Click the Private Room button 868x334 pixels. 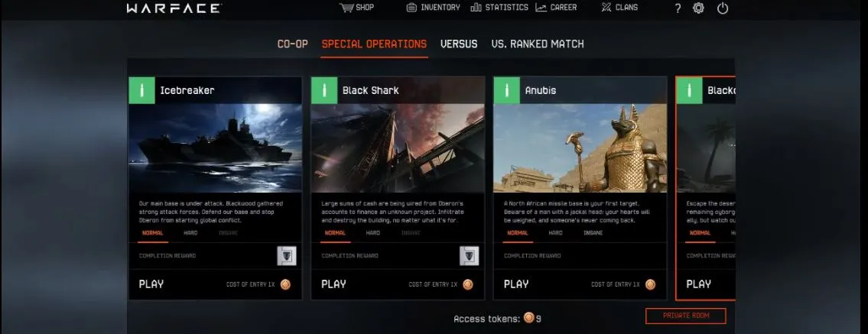click(686, 316)
